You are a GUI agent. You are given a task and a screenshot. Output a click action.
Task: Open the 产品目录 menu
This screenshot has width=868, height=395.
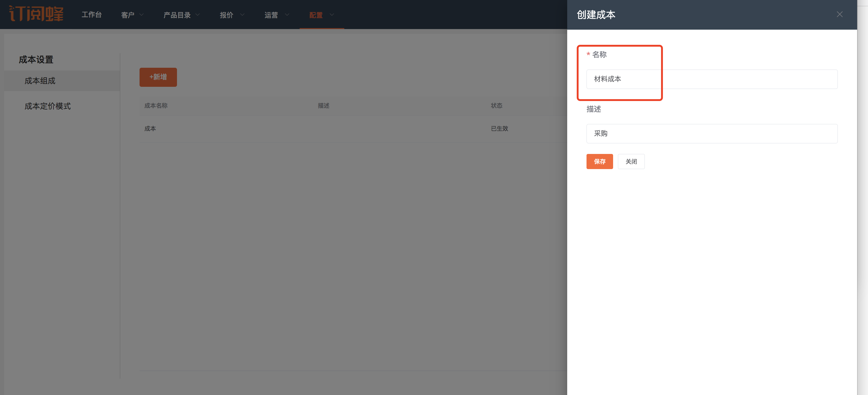[x=177, y=15]
